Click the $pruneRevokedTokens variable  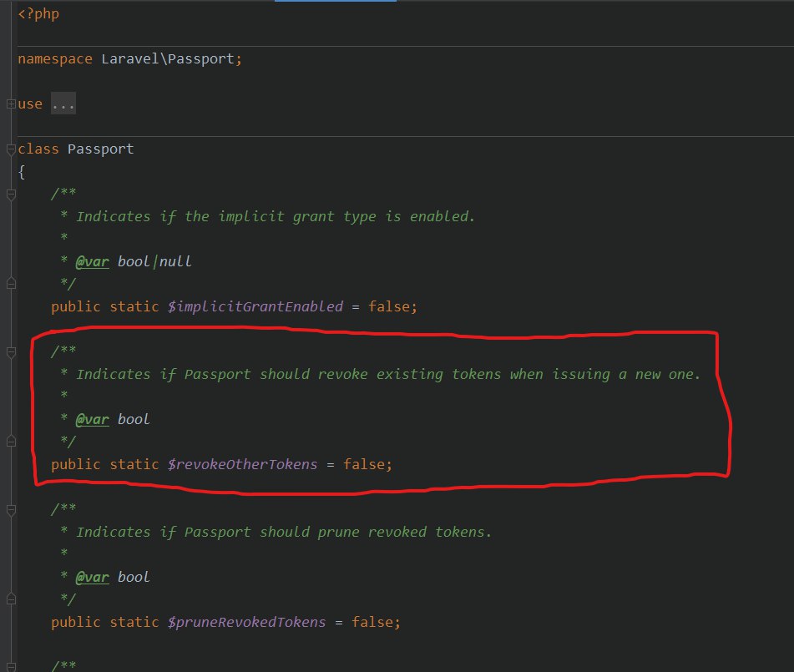[x=246, y=623]
